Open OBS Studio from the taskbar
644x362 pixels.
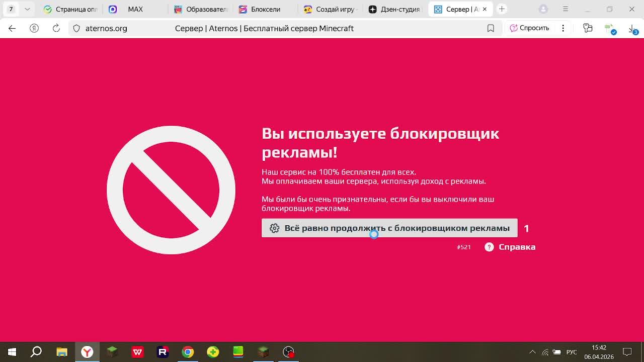point(288,352)
